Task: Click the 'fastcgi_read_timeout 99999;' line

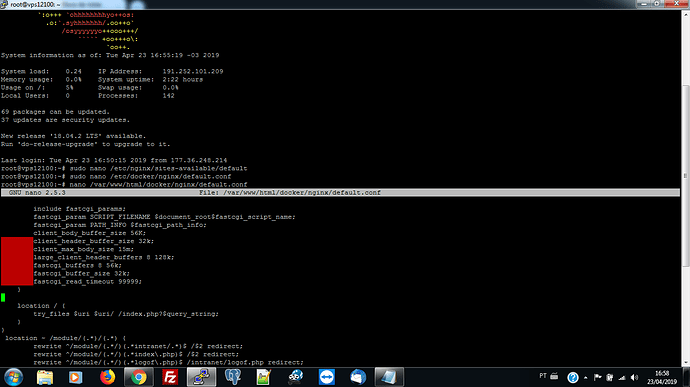Action: point(88,281)
